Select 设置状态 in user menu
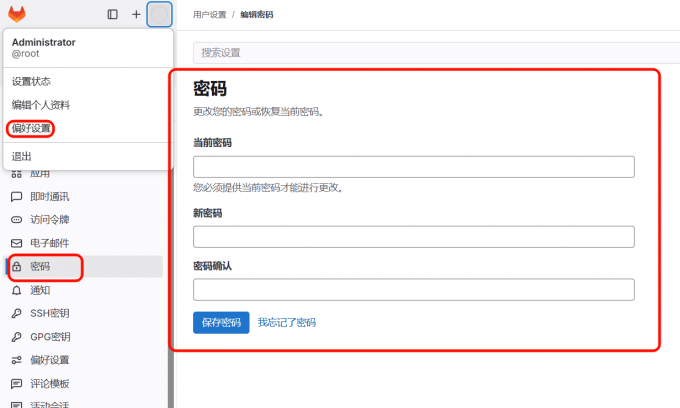Screen dimensions: 680x408 click(31, 82)
